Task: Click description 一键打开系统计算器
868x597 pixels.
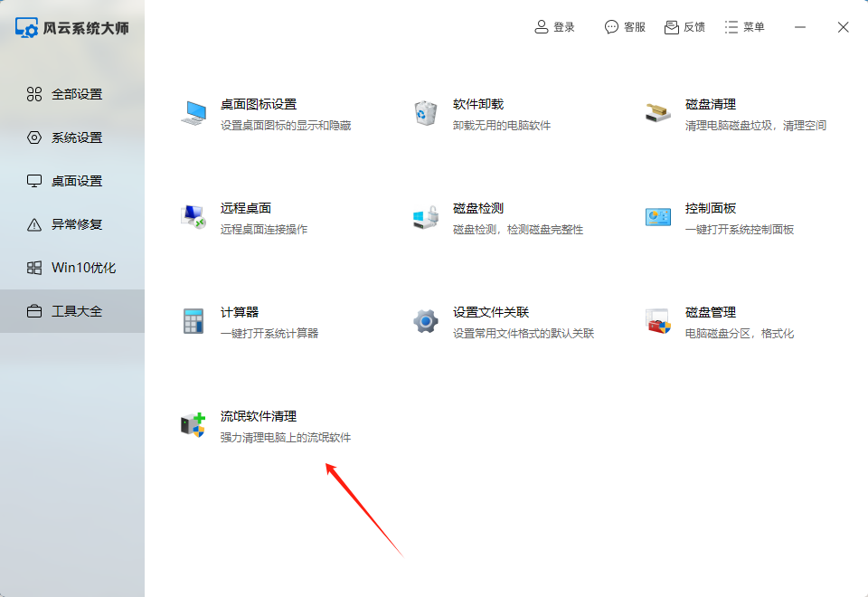Action: point(269,334)
